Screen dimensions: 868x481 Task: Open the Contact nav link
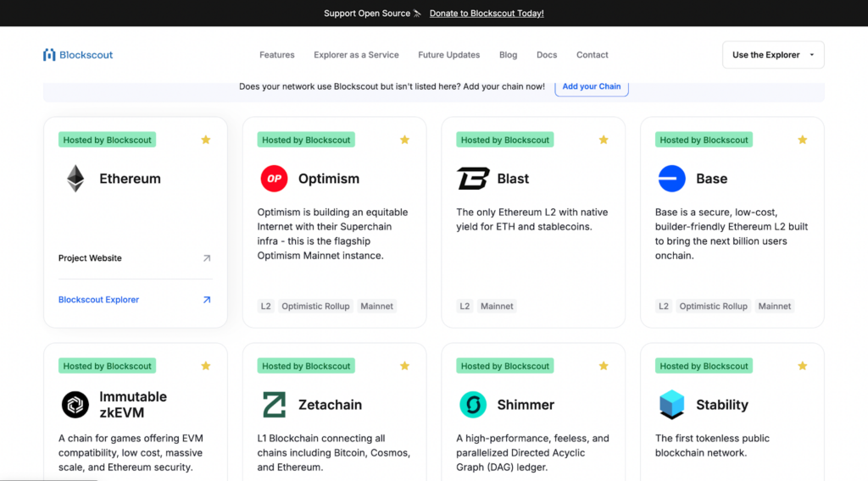(x=592, y=55)
